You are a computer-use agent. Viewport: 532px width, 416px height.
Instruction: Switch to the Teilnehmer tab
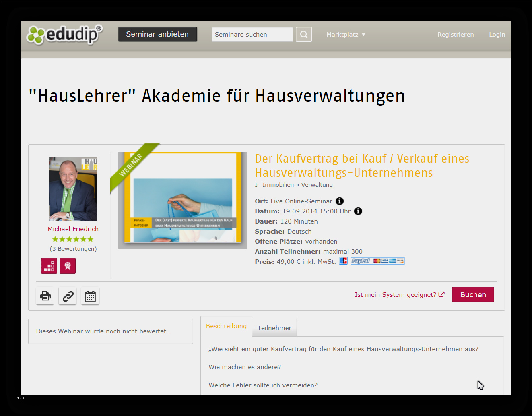point(274,327)
